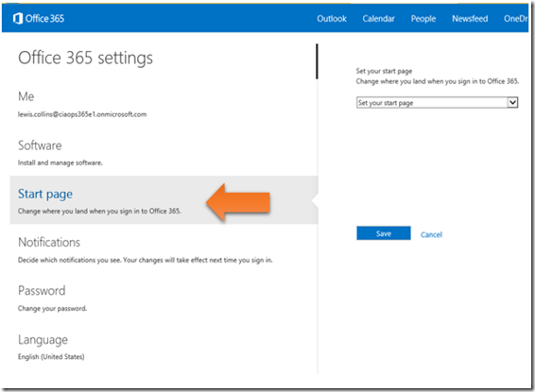Screen dimensions: 535x392
Task: Click the 'Office 365 settings' page title
Action: point(85,58)
